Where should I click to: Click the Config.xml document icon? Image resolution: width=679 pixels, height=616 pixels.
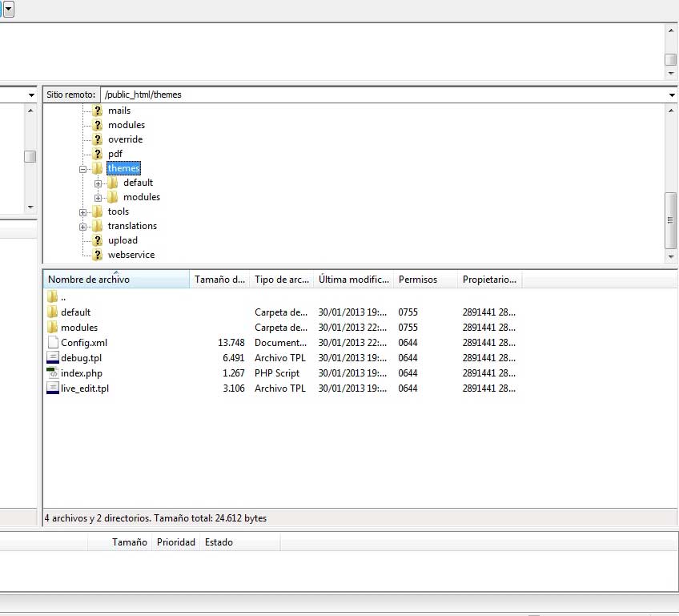coord(53,342)
